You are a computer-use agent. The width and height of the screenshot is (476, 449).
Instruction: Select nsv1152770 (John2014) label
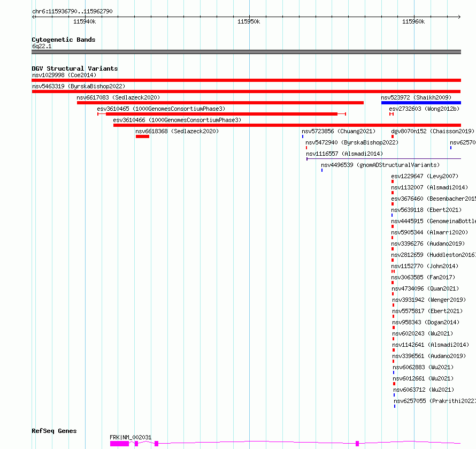tap(425, 266)
